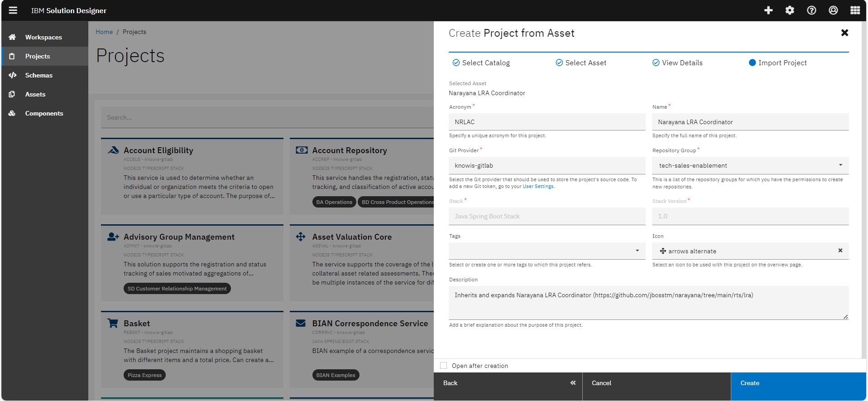Click the BIAN Correspondence Service envelope icon

pyautogui.click(x=301, y=323)
